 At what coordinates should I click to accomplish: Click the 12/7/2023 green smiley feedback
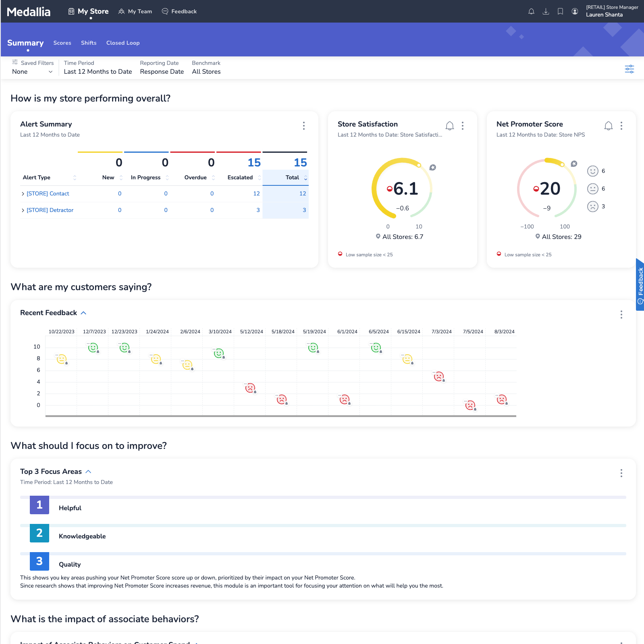tap(93, 347)
